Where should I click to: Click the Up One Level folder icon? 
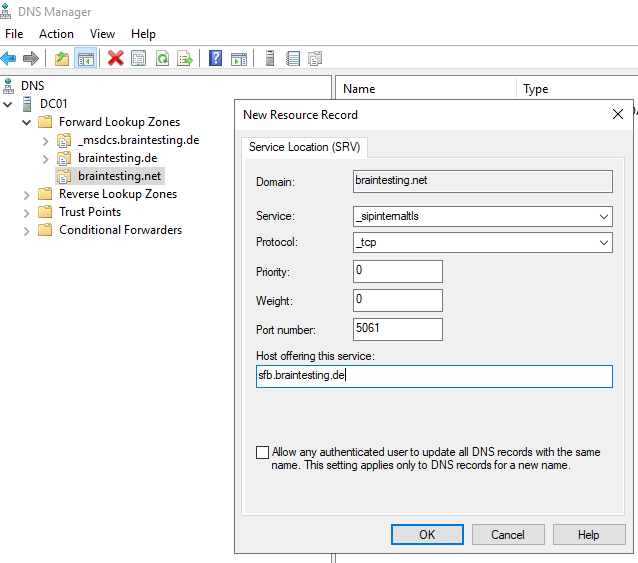tap(62, 59)
